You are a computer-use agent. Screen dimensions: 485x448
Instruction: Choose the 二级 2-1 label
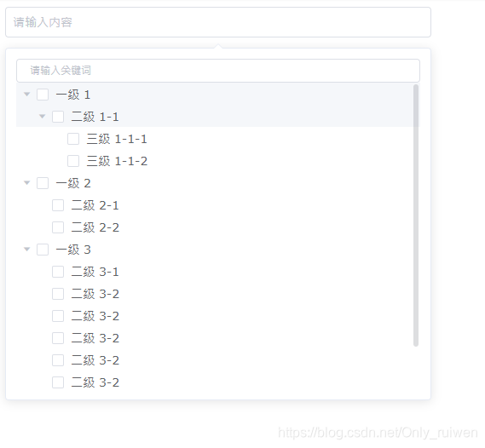point(95,205)
